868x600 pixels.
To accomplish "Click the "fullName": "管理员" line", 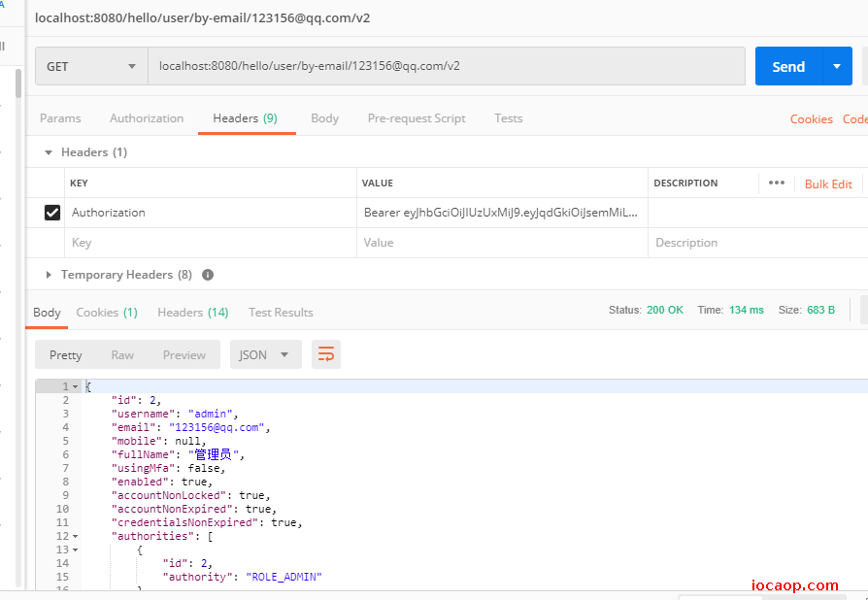I will (178, 454).
